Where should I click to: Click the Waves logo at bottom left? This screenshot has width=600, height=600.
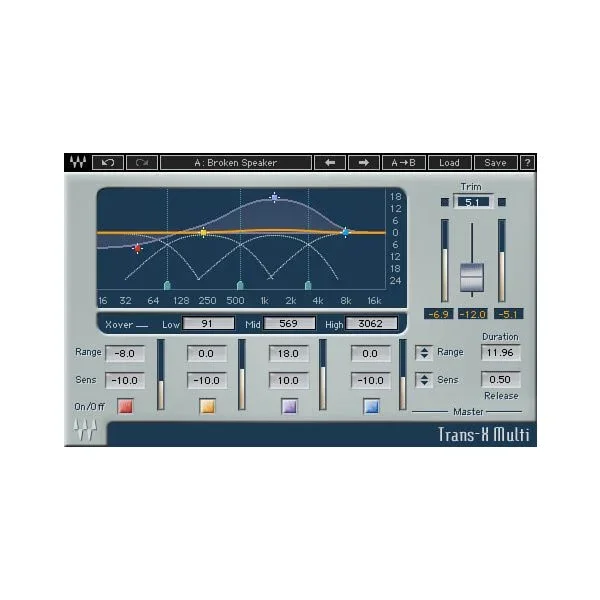click(85, 430)
